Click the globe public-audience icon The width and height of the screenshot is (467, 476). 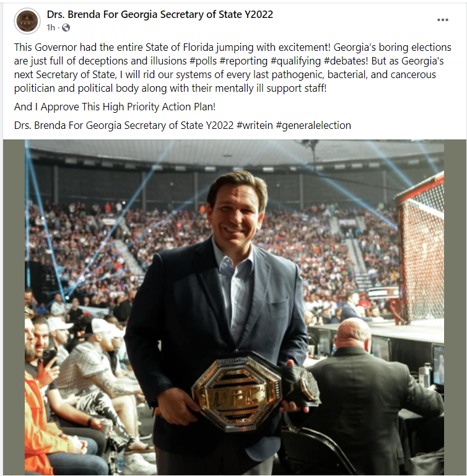tap(66, 28)
